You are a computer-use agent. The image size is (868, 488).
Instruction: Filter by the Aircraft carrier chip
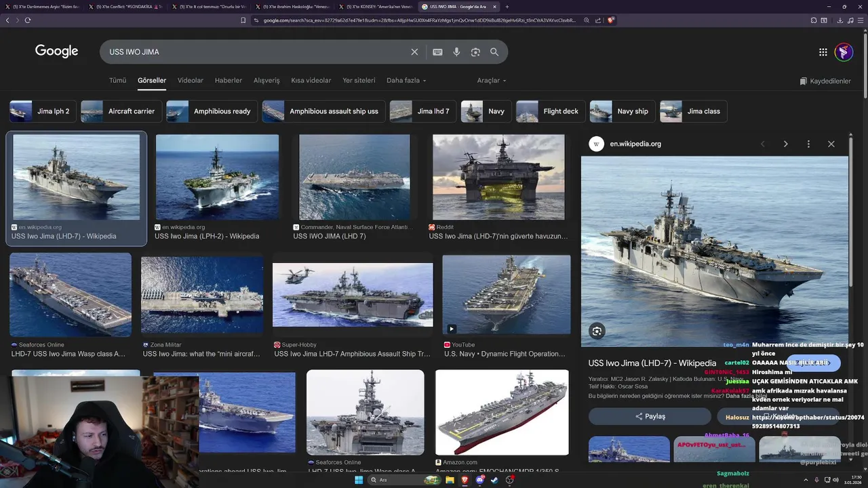121,111
